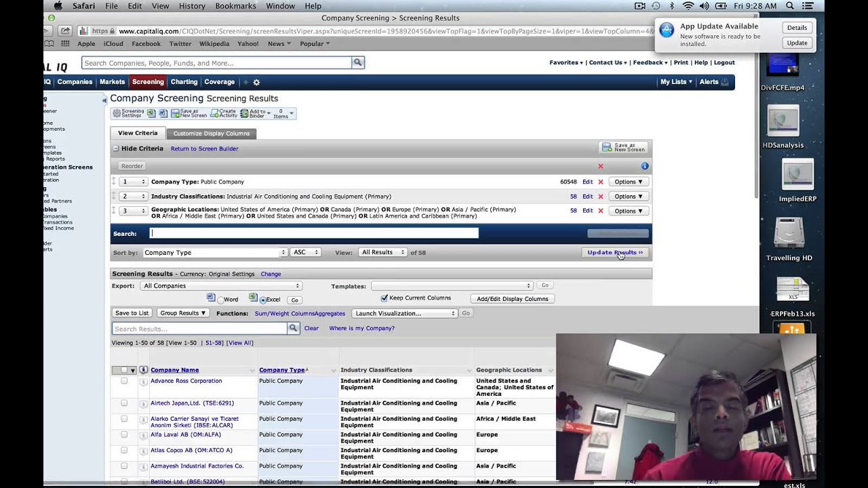Open Safari History menu
The image size is (868, 488).
(x=192, y=6)
